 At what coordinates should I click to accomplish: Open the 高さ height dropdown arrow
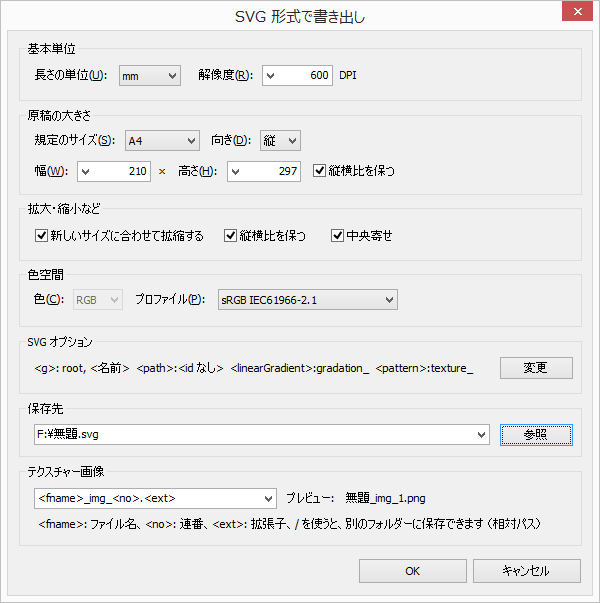point(236,172)
